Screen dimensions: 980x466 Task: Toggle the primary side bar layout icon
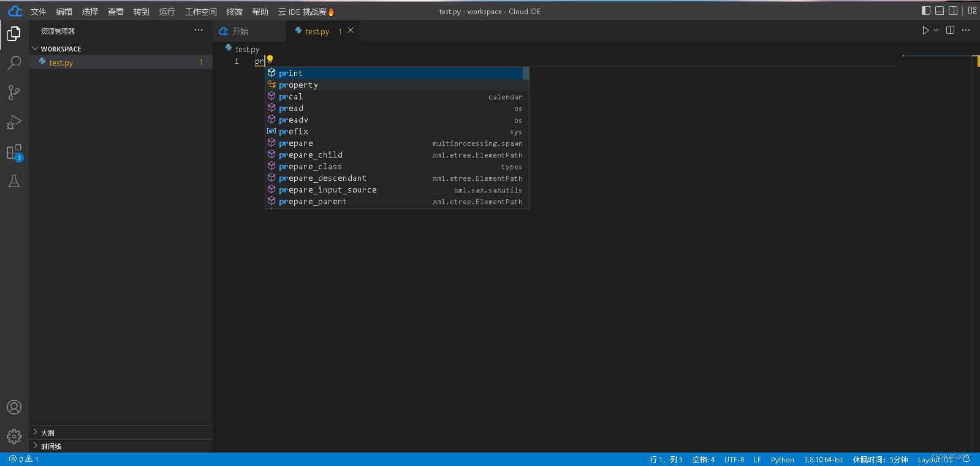[x=926, y=10]
